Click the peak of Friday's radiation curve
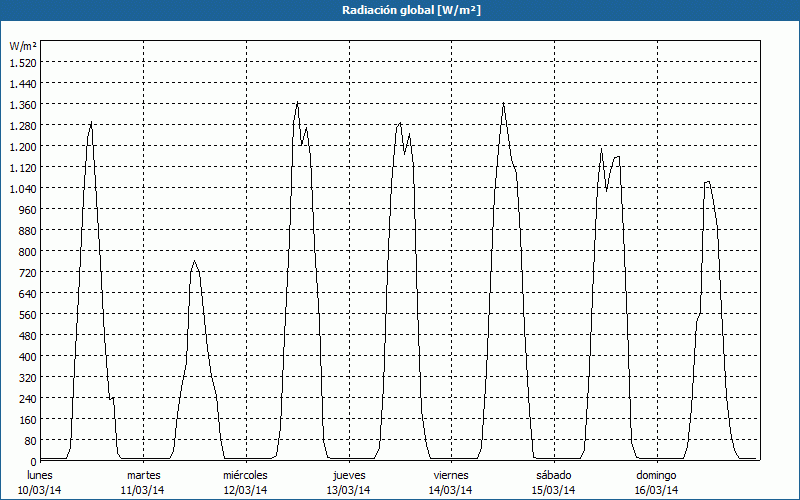The height and width of the screenshot is (500, 800). 503,103
